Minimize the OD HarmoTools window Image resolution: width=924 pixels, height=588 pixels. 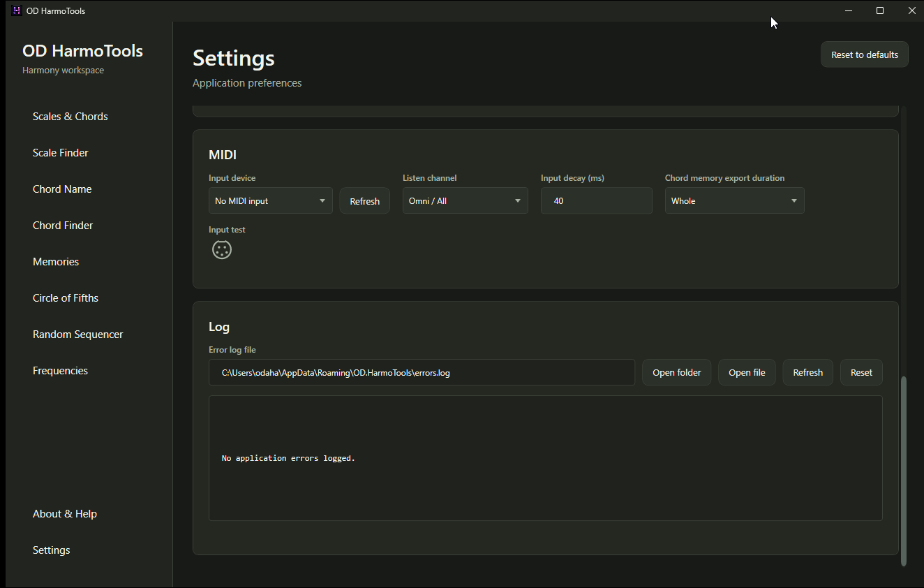[x=849, y=10]
